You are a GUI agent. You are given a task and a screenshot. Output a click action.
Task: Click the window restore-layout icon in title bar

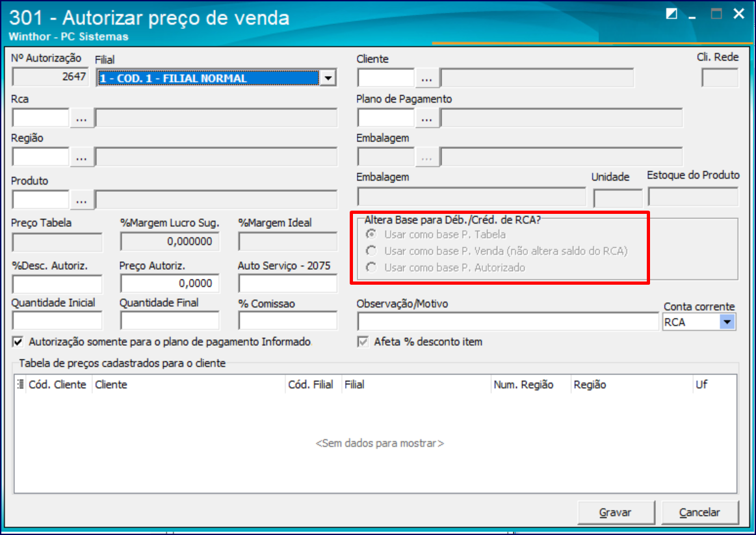pos(671,14)
